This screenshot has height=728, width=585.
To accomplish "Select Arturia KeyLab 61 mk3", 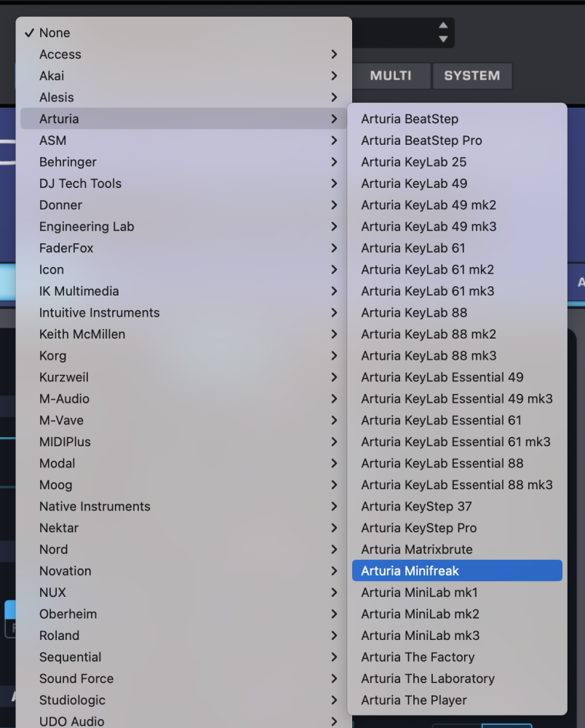I will tap(457, 291).
